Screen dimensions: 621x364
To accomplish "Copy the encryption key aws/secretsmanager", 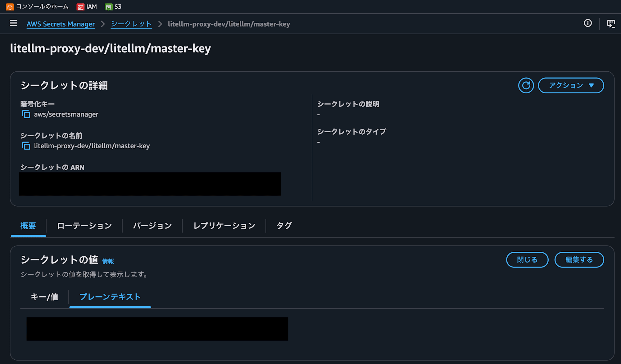I will pos(26,114).
